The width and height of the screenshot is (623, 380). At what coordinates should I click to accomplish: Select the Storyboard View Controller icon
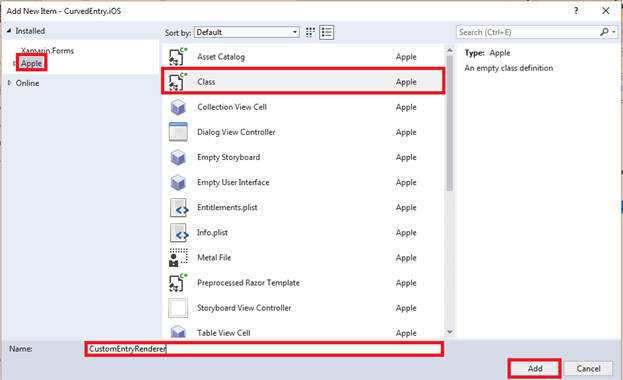(178, 308)
